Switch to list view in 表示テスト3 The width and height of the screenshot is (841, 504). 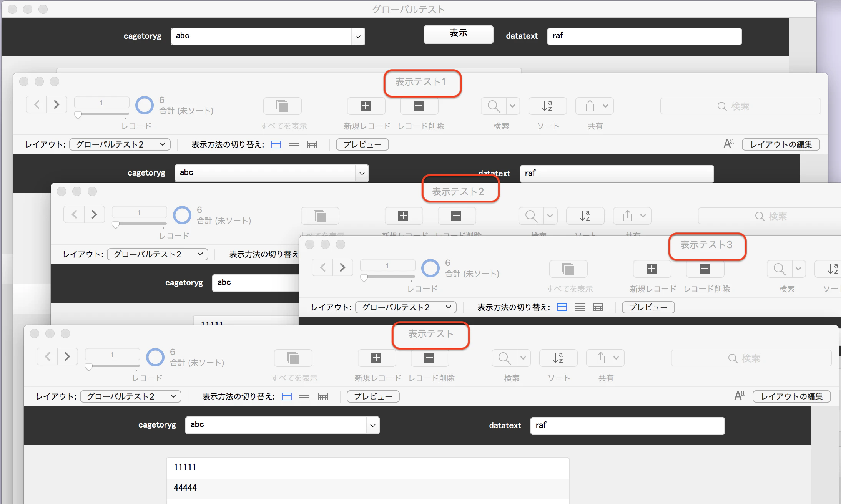coord(580,307)
